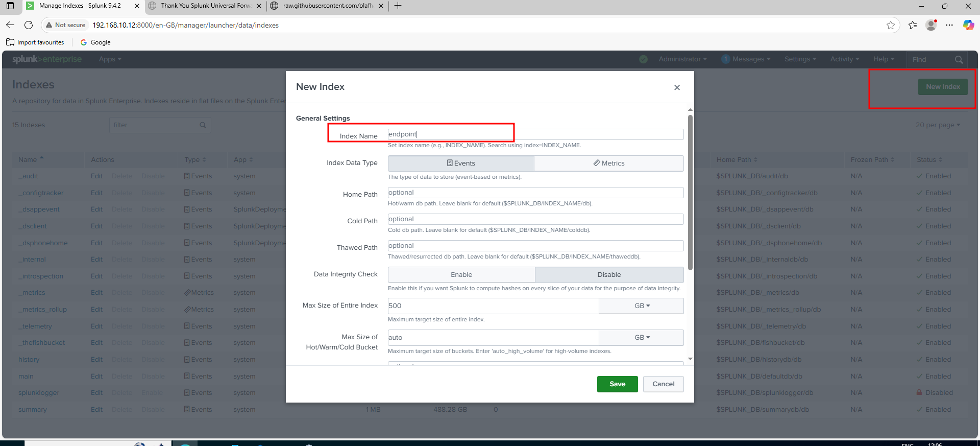Click the green health status check icon
Viewport: 980px width, 446px height.
pyautogui.click(x=643, y=59)
